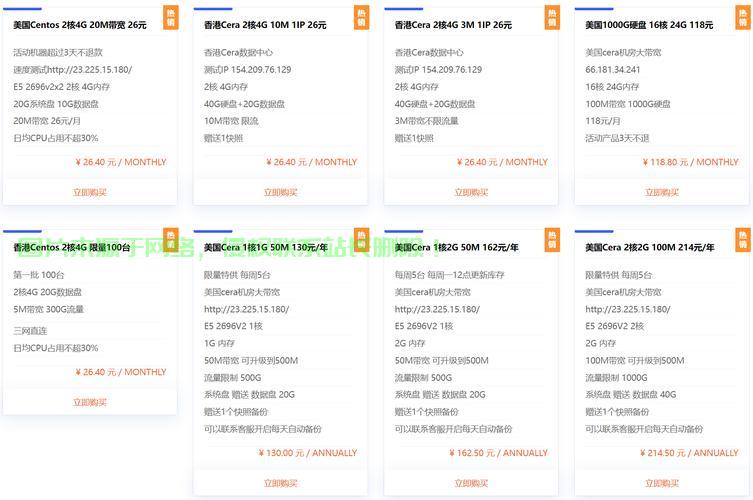Click the 热销 badge on 香港Cera 3M 1IP card
This screenshot has height=500, width=753.
tap(551, 19)
